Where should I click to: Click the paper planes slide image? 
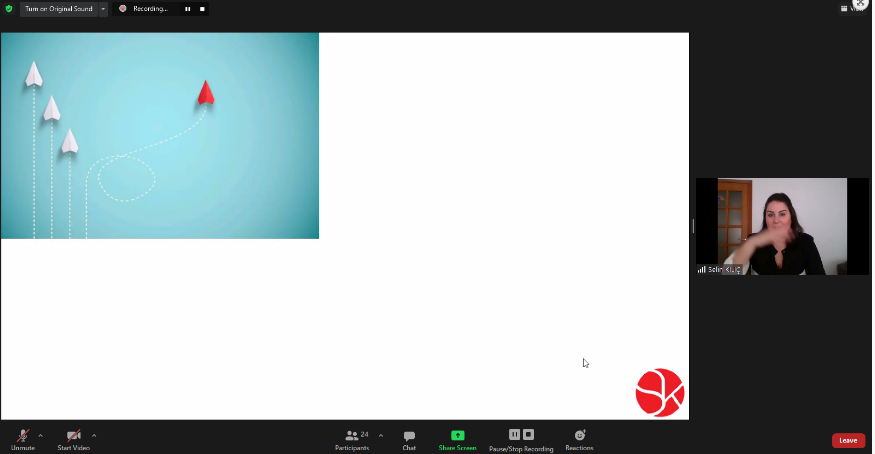(160, 136)
